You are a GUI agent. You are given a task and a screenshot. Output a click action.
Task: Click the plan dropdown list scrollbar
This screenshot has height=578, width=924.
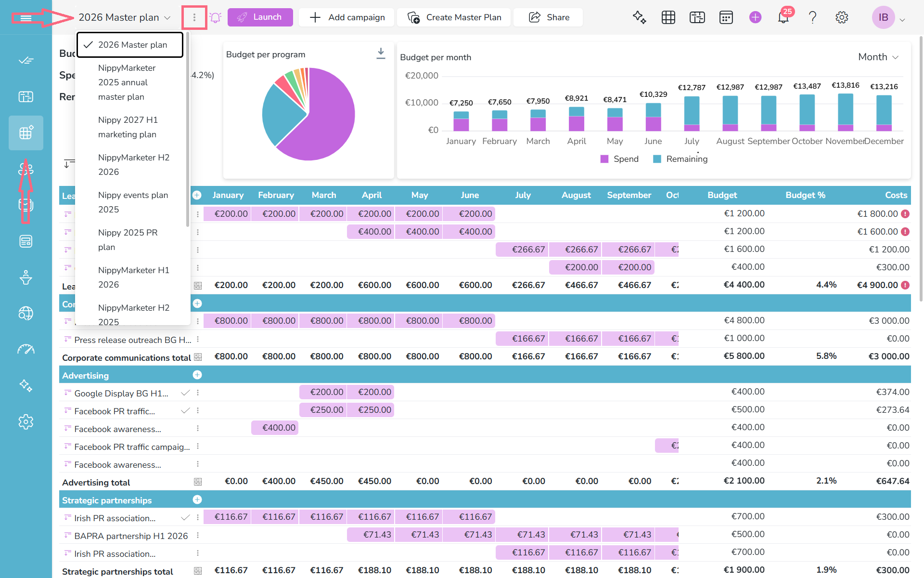pos(188,130)
